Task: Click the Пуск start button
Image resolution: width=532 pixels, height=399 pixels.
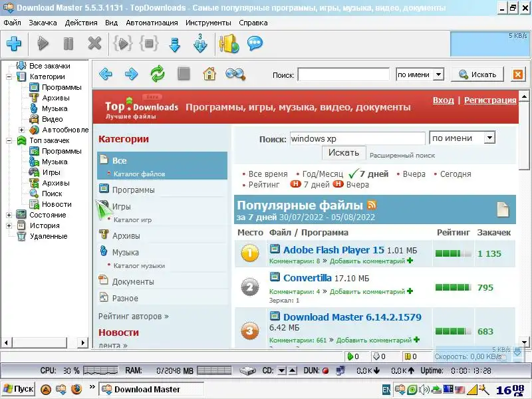Action: click(19, 389)
